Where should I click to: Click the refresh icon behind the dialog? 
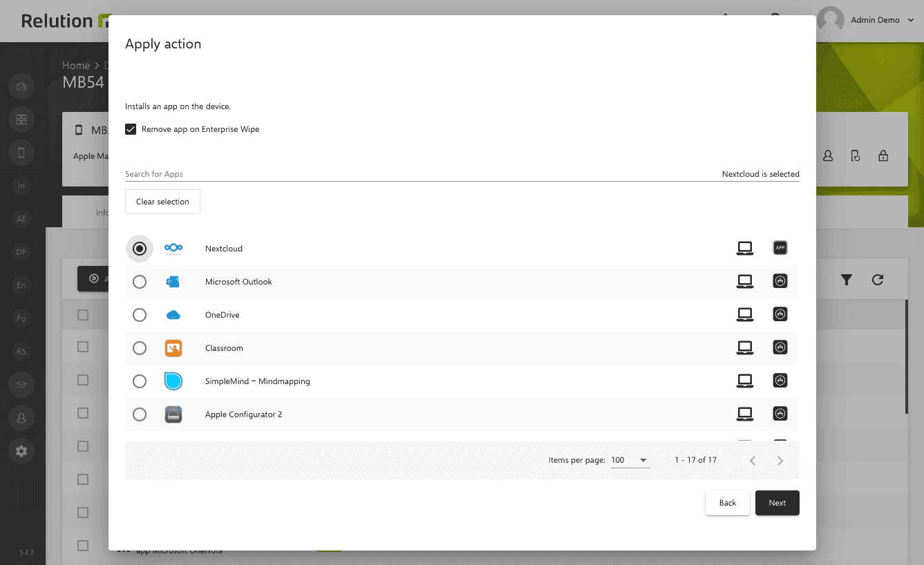878,280
